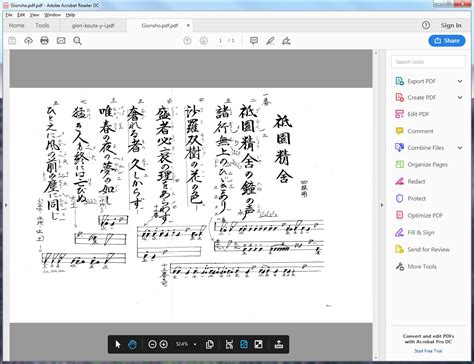Viewport: 474px width, 364px height.
Task: Open the Protect tool
Action: (x=410, y=198)
